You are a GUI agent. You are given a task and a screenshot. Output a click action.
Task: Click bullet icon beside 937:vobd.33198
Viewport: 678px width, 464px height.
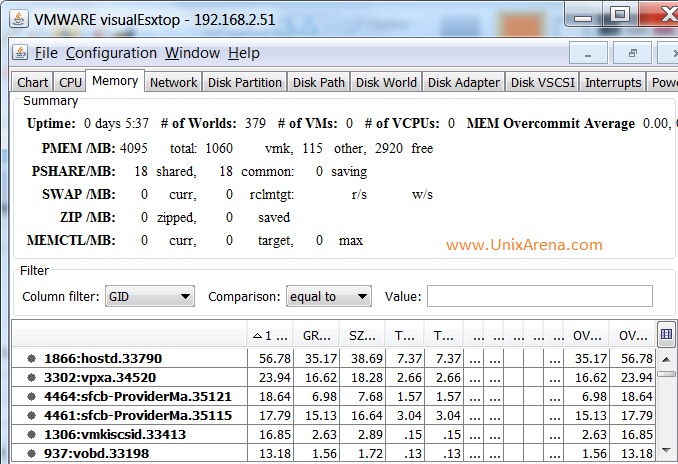click(x=31, y=453)
